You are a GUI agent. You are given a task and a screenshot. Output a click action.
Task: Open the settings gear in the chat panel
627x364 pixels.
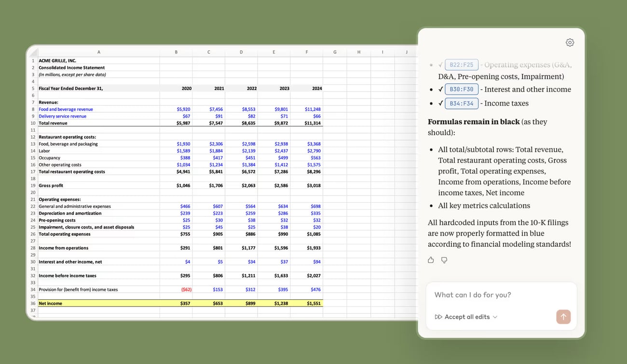(x=570, y=42)
